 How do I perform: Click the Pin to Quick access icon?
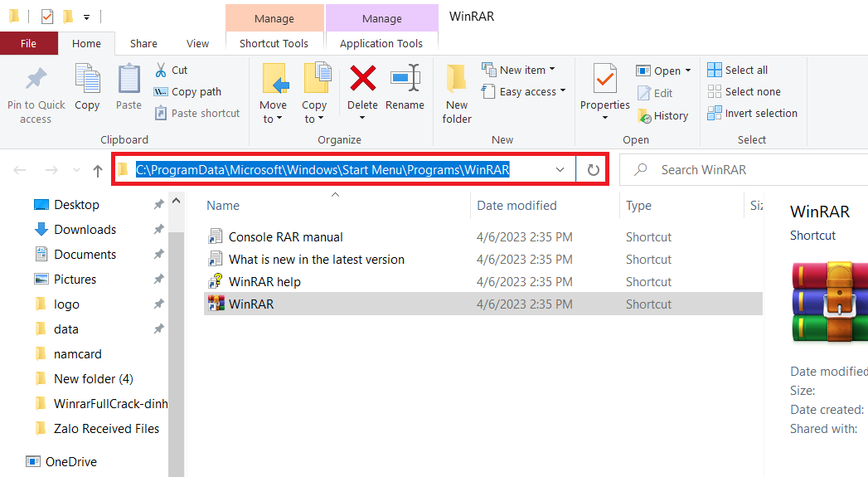click(36, 79)
